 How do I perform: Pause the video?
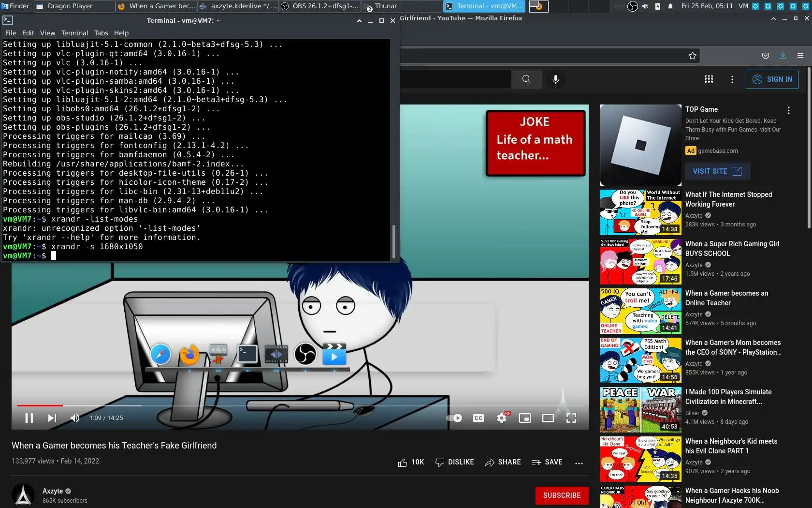pos(29,418)
